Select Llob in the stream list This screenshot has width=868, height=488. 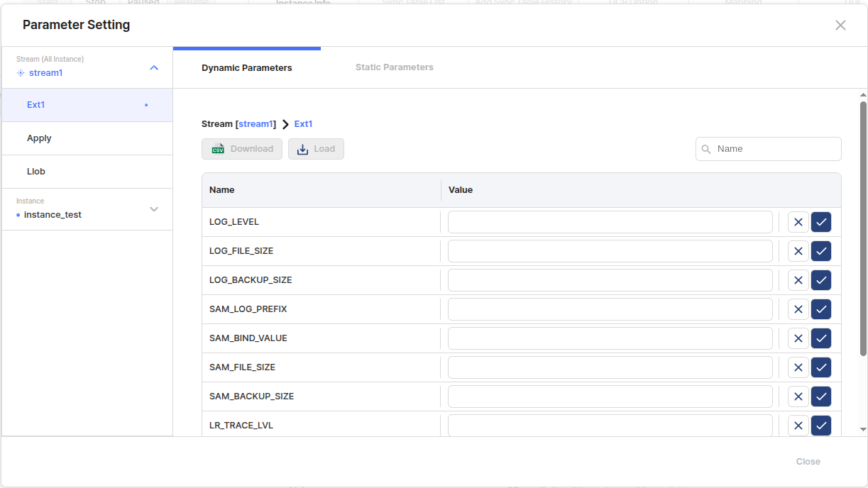[x=36, y=172]
